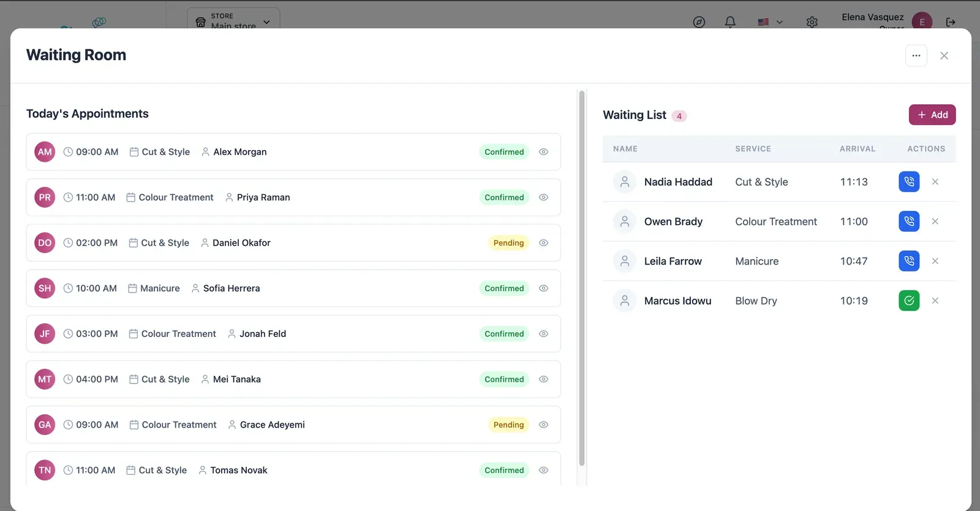Viewport: 980px width, 511px height.
Task: Click the SH avatar for Sofia Herrera
Action: [45, 288]
